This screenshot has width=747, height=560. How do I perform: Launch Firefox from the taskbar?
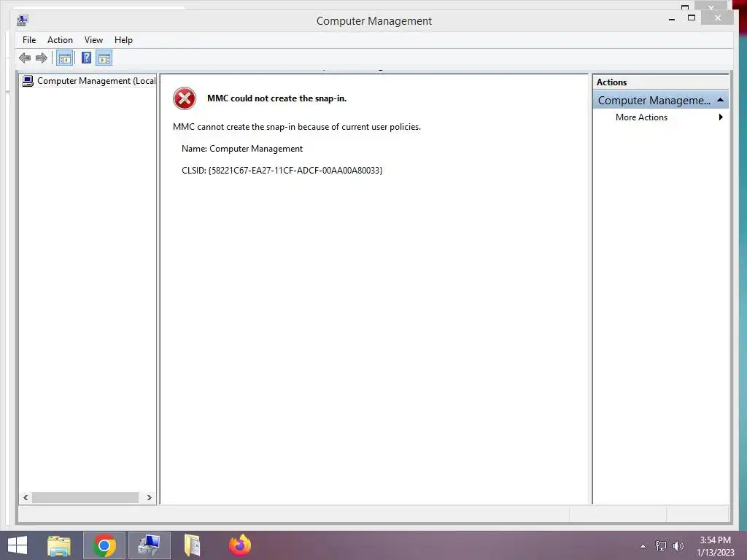[x=239, y=545]
